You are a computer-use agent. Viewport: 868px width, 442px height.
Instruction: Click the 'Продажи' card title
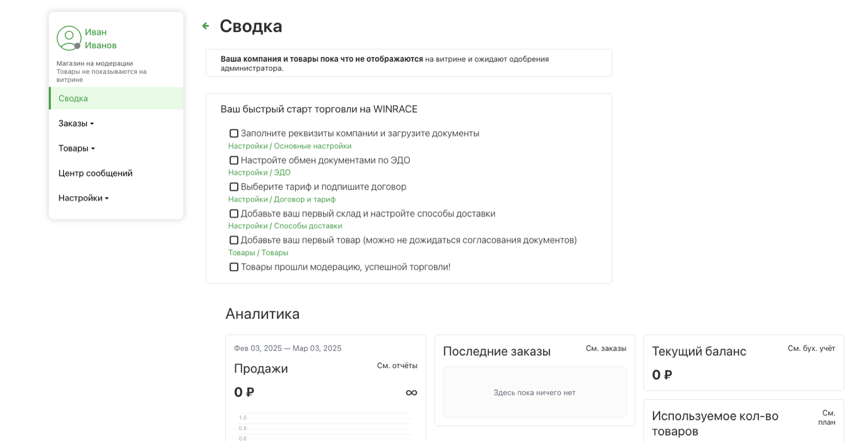pos(261,369)
